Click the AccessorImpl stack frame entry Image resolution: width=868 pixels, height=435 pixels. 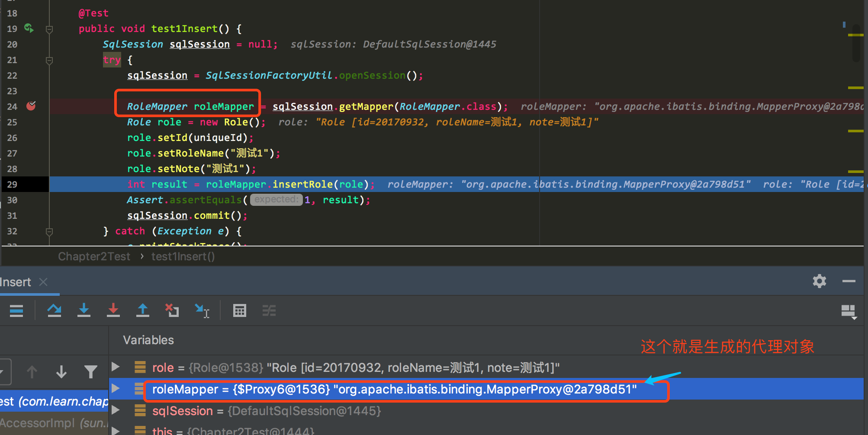click(54, 423)
